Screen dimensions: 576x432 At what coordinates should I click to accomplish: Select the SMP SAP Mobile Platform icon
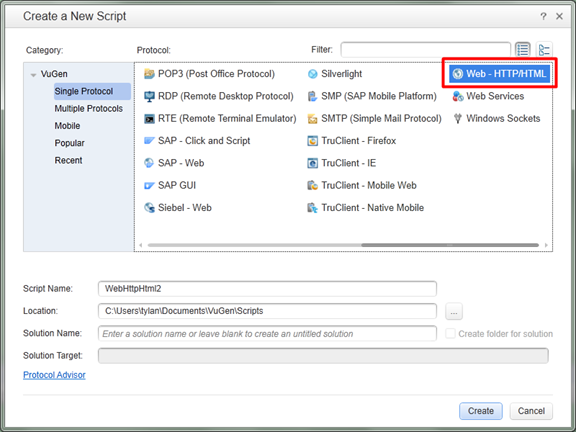coord(312,96)
